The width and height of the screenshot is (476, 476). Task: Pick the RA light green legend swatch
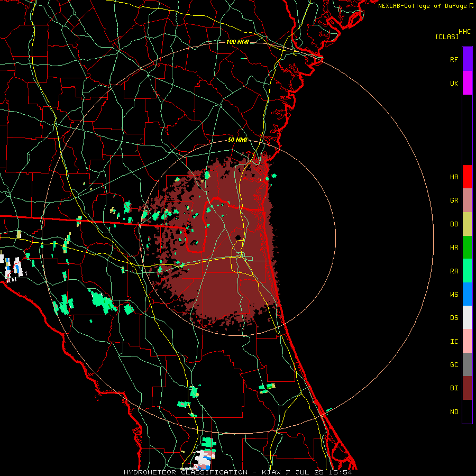[467, 271]
